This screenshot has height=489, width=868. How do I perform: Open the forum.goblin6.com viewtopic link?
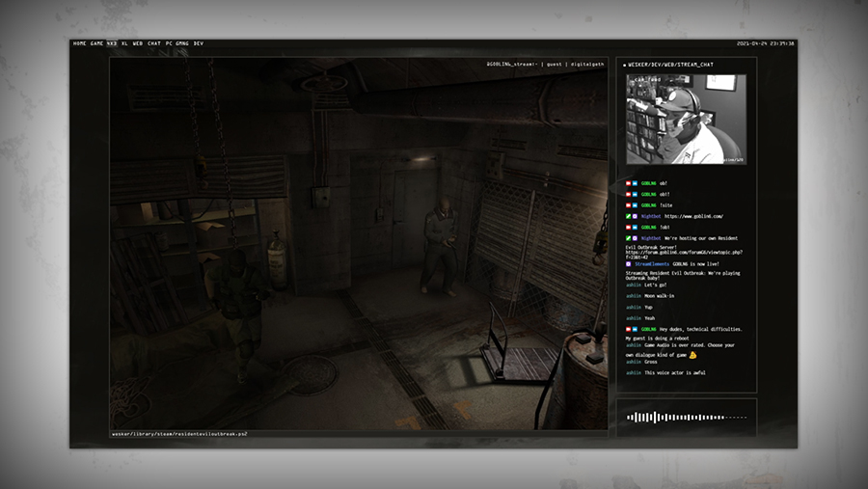(x=684, y=255)
